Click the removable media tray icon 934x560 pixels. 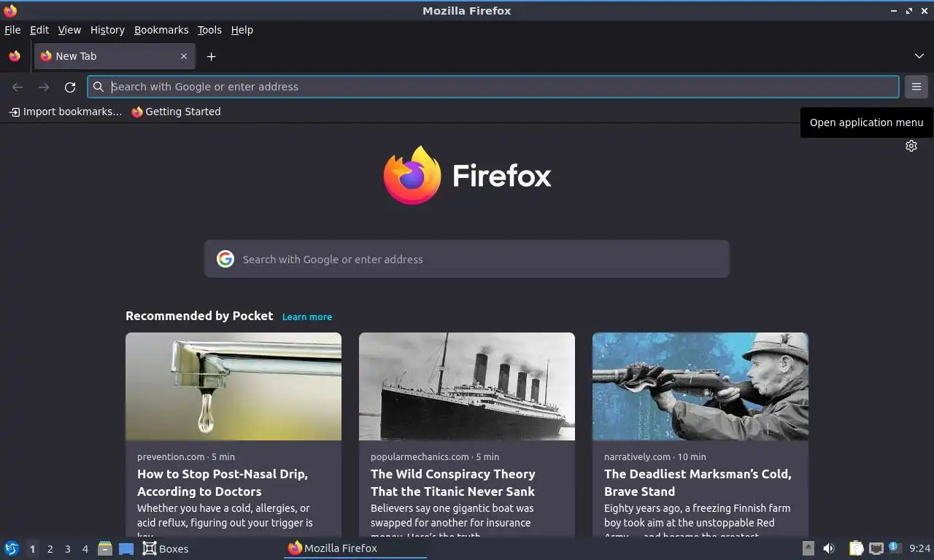coord(808,548)
